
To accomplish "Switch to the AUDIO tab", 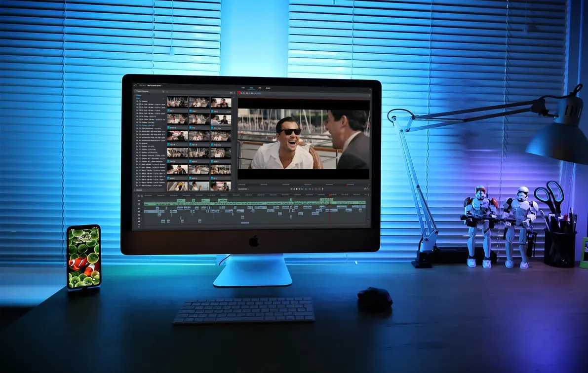I will pyautogui.click(x=268, y=88).
